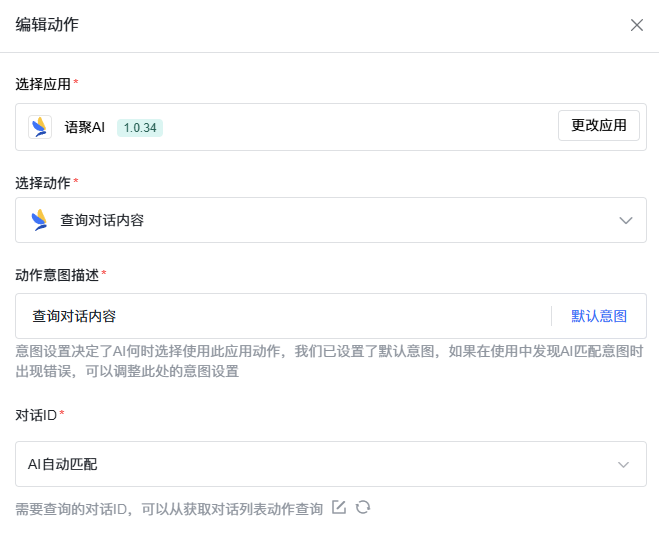The height and width of the screenshot is (556, 659).
Task: Refresh the 对话ID options list
Action: click(x=363, y=508)
